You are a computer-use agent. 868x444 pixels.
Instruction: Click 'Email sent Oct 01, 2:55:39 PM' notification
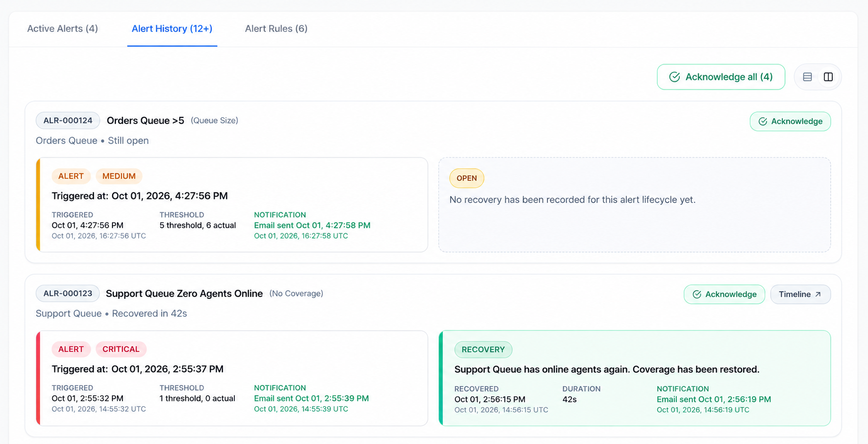pos(311,398)
